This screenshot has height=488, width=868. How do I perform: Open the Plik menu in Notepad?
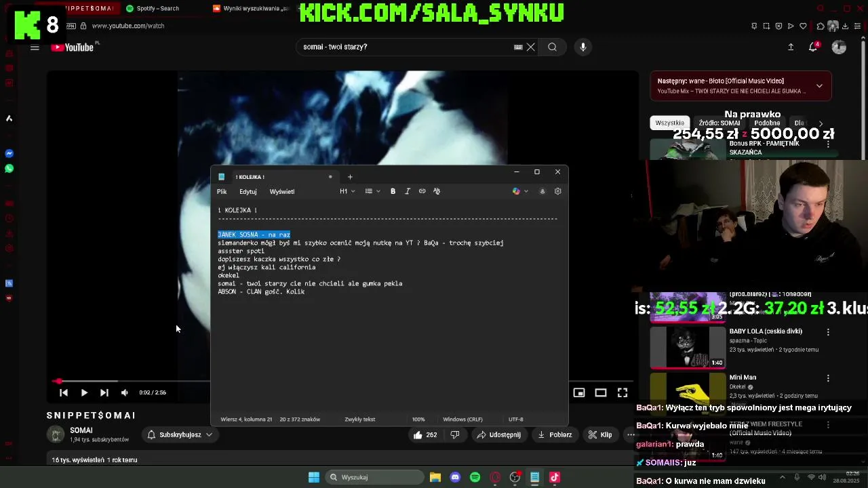(x=222, y=192)
